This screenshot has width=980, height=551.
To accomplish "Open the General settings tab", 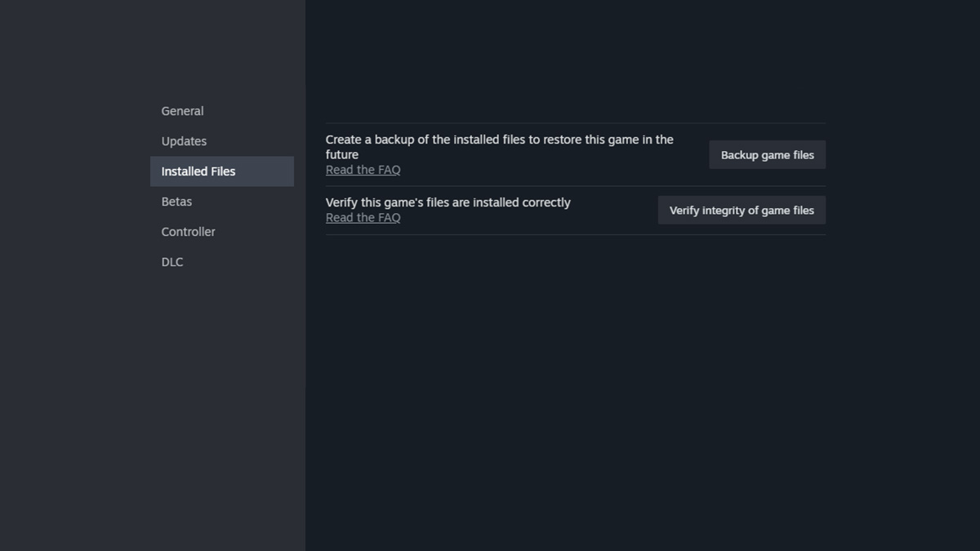I will click(182, 111).
